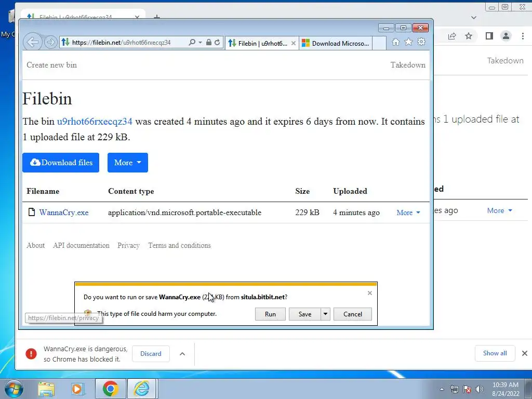
Task: Open Chrome three-dot menu
Action: (x=523, y=36)
